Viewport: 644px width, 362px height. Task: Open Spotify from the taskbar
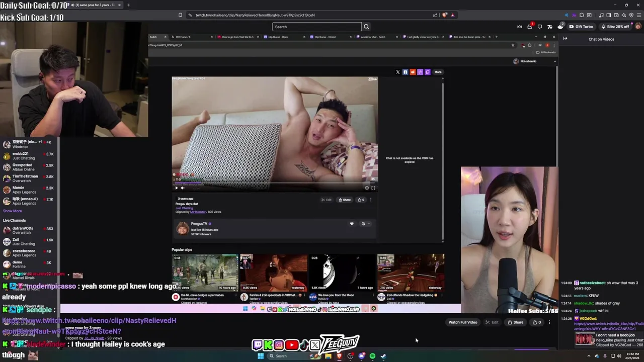tap(372, 356)
